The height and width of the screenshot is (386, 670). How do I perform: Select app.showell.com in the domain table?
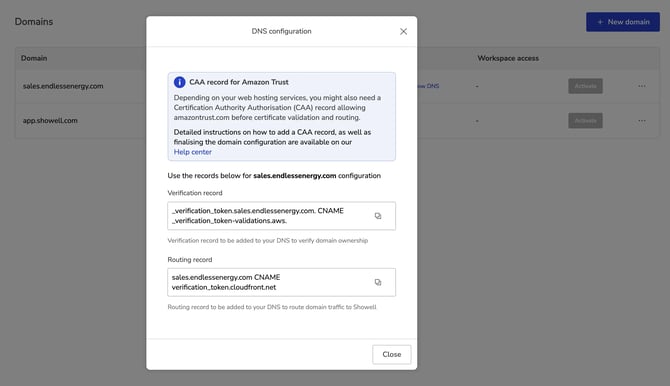pos(50,121)
